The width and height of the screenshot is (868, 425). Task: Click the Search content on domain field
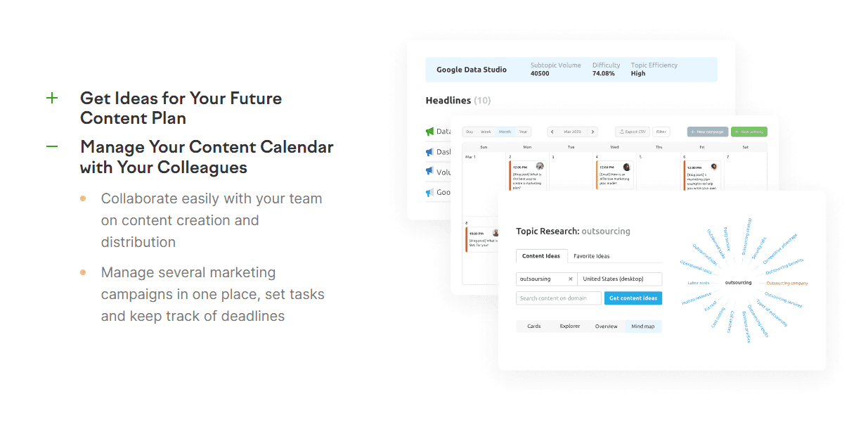[559, 298]
